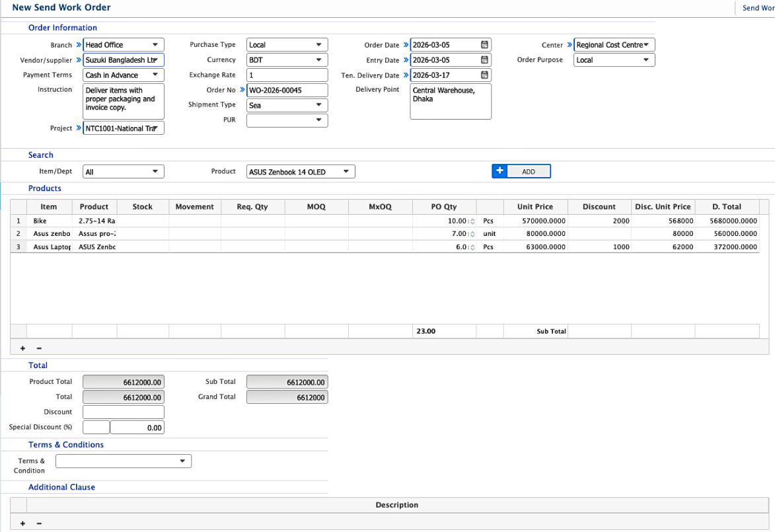Click the ADD button
Viewport: 775px width, 532px height.
point(521,172)
